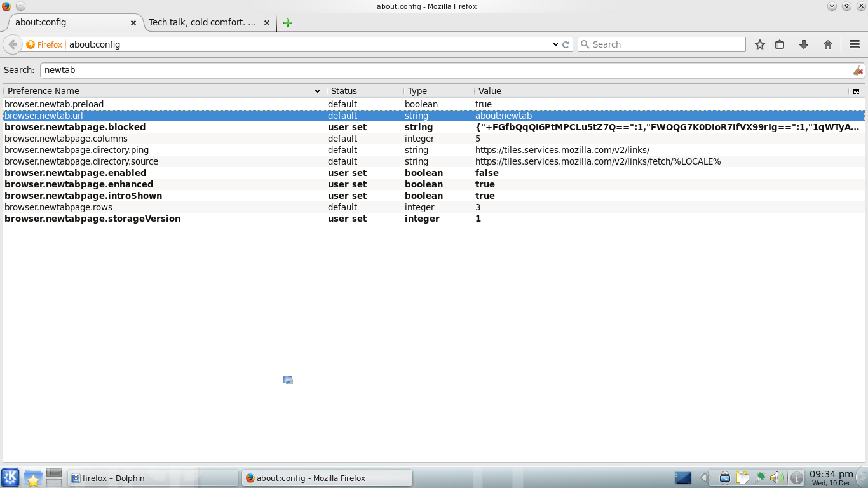Open the volume speaker tray icon
868x488 pixels.
point(776,478)
